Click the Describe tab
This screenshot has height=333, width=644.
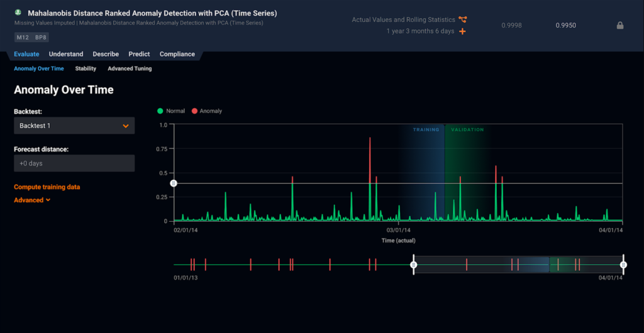point(106,54)
